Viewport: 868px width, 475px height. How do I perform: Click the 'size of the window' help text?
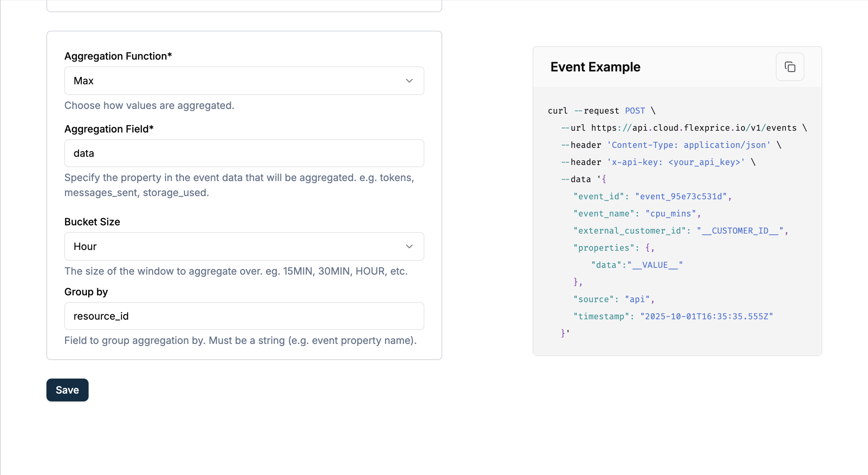(236, 271)
